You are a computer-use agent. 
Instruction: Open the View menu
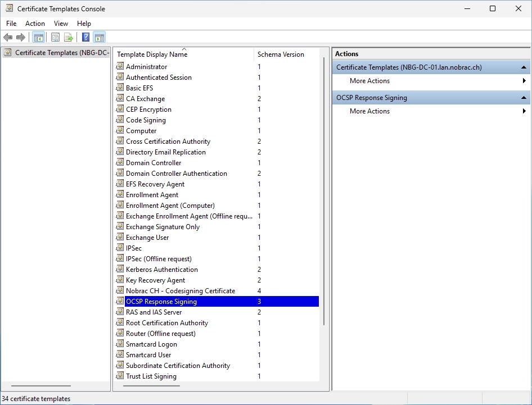pos(61,24)
